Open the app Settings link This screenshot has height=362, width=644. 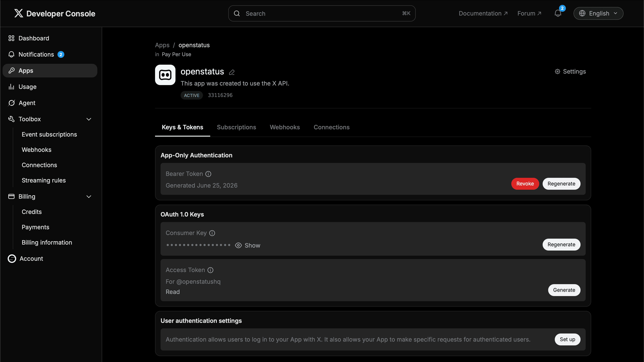click(570, 72)
